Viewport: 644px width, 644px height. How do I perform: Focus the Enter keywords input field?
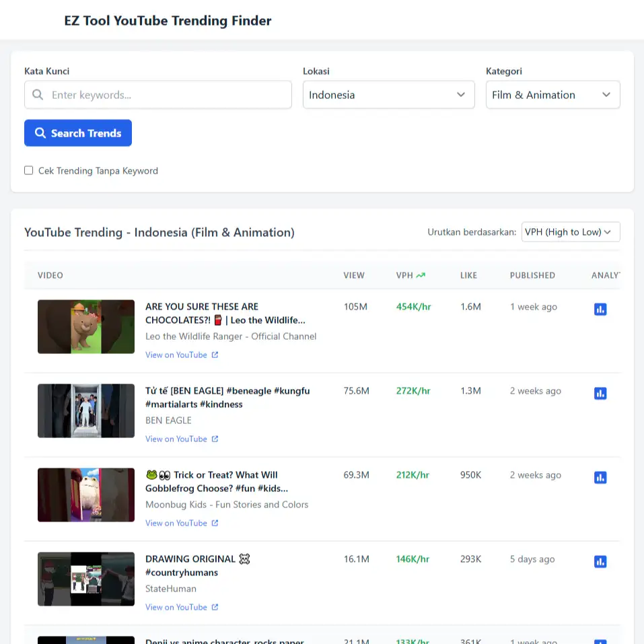click(168, 95)
